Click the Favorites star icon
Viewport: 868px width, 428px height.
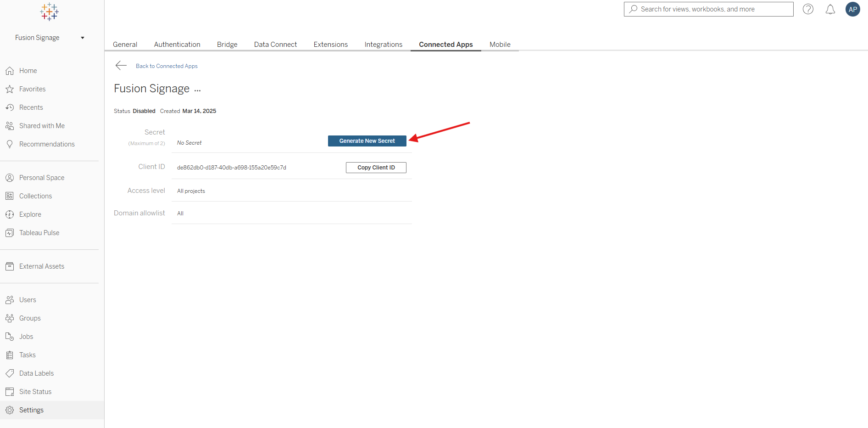[10, 89]
